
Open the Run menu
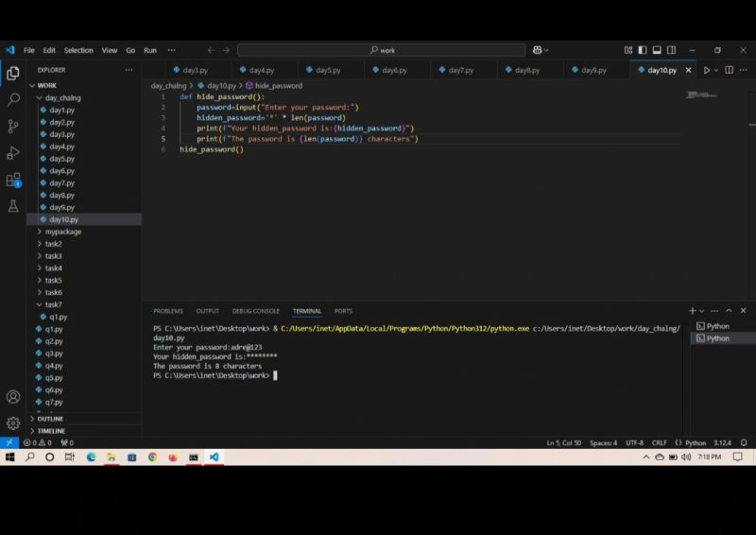(x=150, y=50)
